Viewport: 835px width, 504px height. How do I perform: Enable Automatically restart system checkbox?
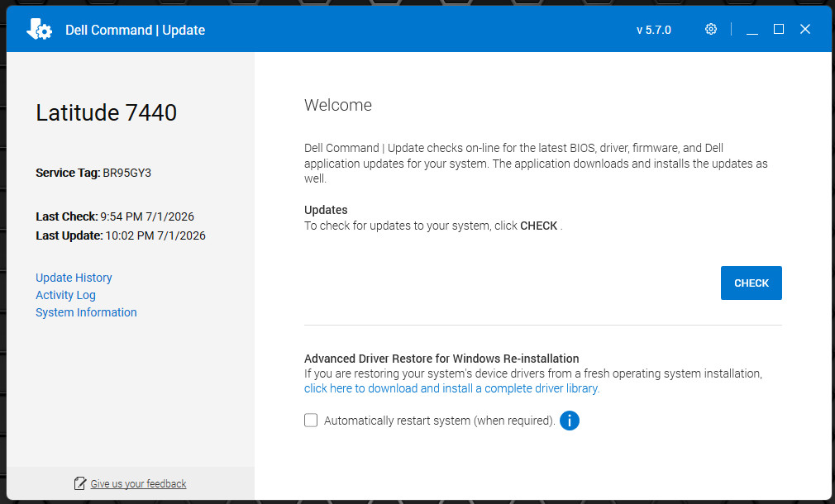point(311,421)
